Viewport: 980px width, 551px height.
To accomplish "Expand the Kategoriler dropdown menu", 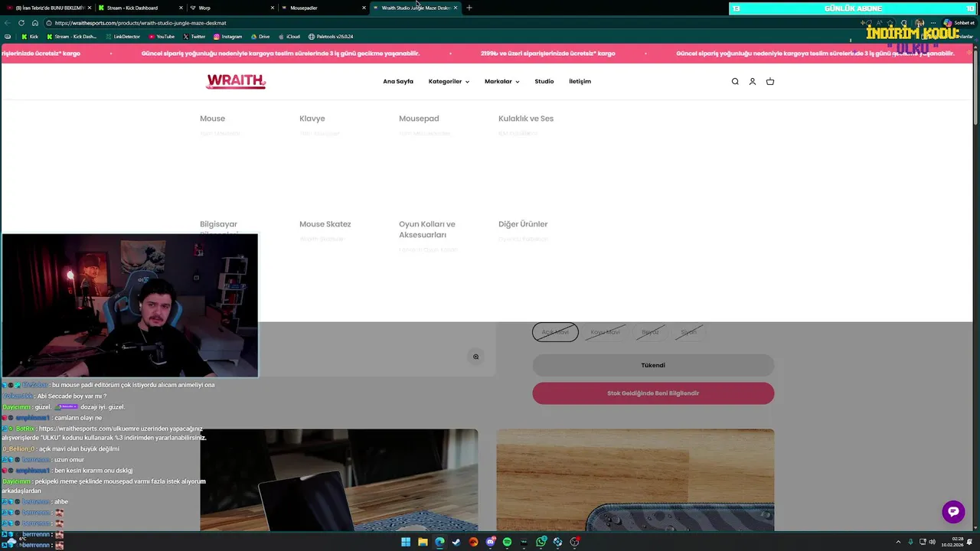I will tap(449, 81).
